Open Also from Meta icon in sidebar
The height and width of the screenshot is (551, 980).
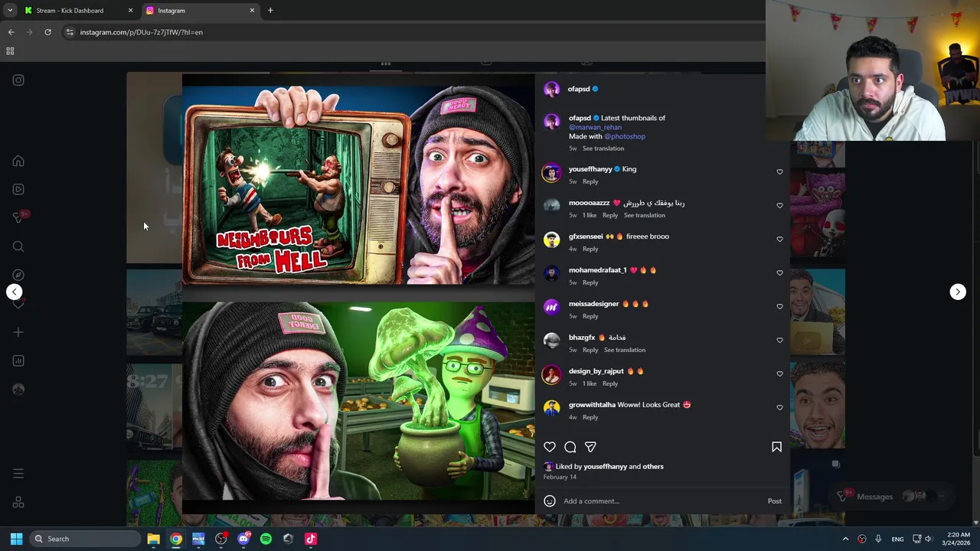pyautogui.click(x=18, y=503)
